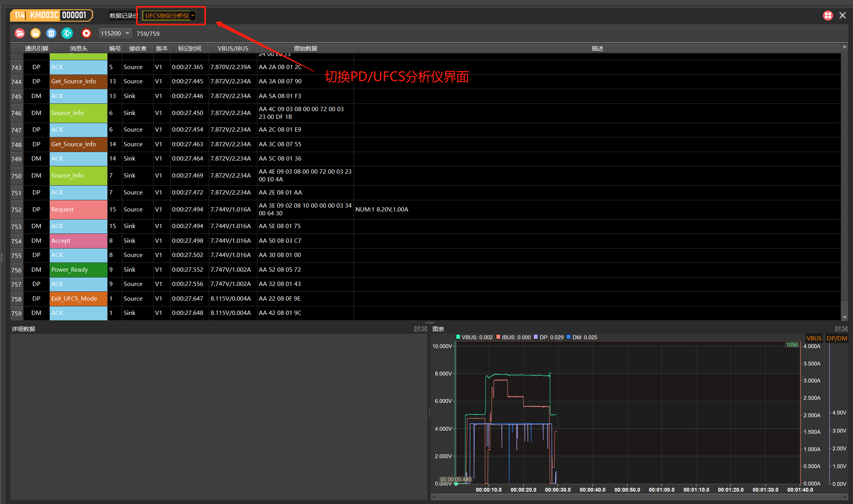This screenshot has width=853, height=504.
Task: Select the Request message in row 752
Action: point(79,210)
